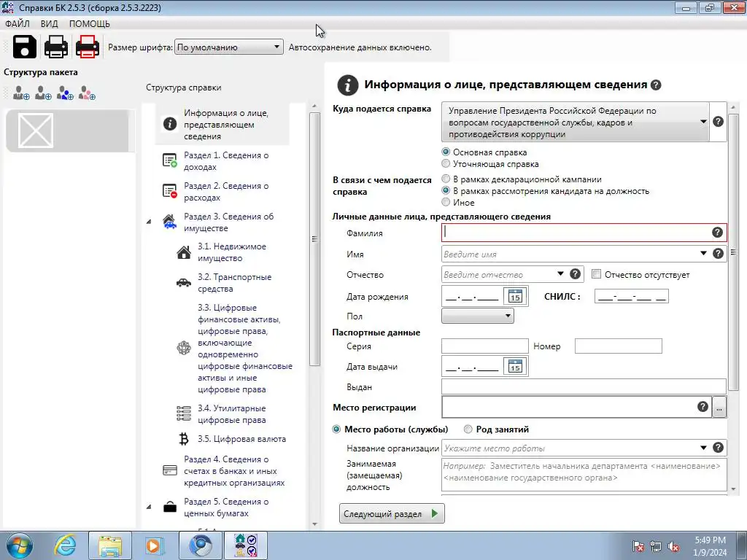This screenshot has width=747, height=560.
Task: Click help icon beside Куда подается справка
Action: tap(718, 122)
